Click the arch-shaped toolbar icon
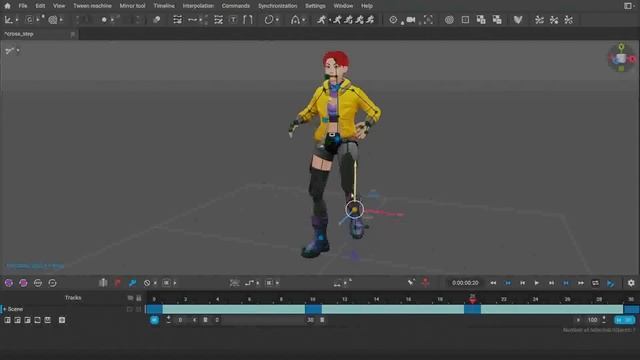Viewport: 640px width, 360px height. (x=295, y=20)
